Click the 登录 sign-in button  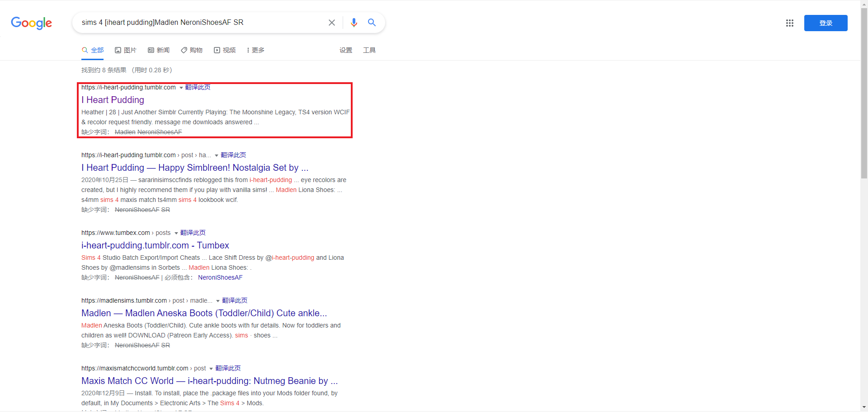(826, 23)
